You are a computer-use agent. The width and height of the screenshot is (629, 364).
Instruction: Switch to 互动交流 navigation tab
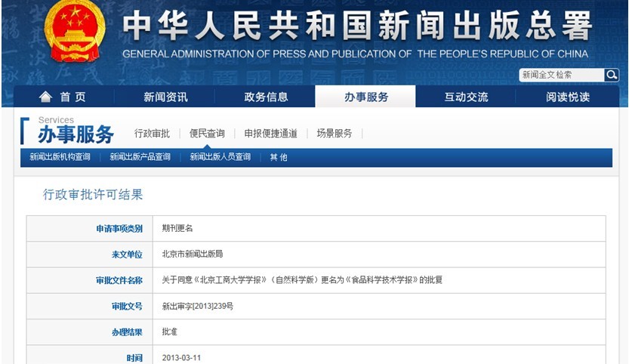pyautogui.click(x=466, y=97)
